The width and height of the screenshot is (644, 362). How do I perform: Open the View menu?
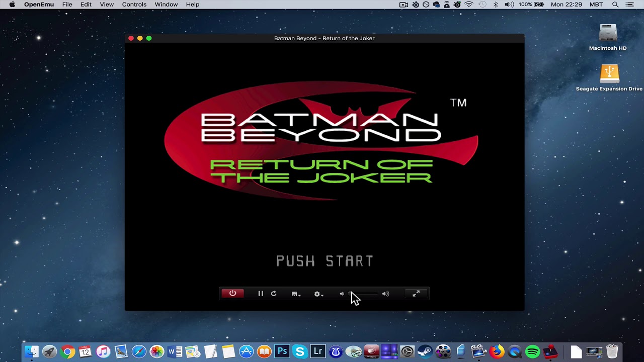point(107,5)
